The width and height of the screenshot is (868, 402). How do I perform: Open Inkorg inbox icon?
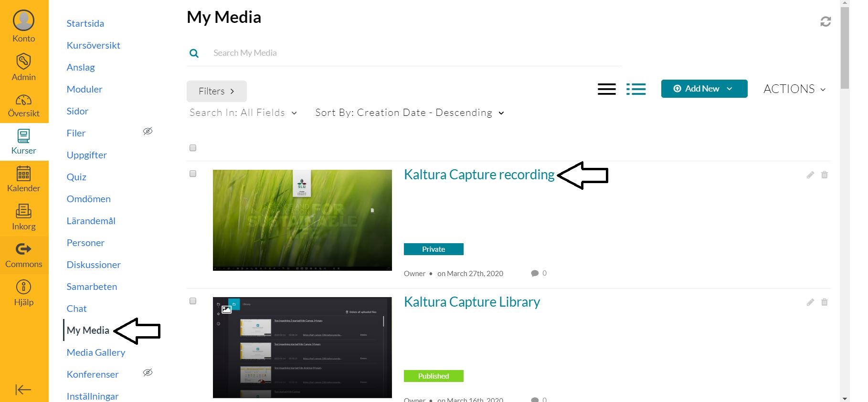[x=23, y=211]
